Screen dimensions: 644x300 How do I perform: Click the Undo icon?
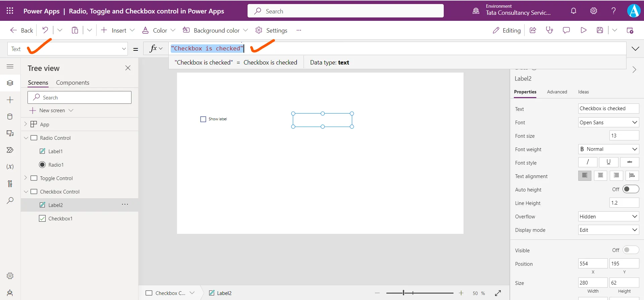coord(45,30)
